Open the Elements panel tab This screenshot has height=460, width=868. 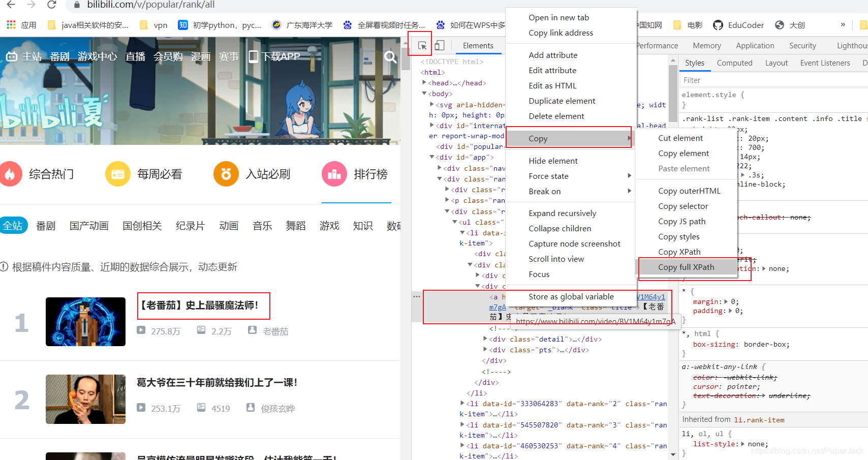pos(478,45)
